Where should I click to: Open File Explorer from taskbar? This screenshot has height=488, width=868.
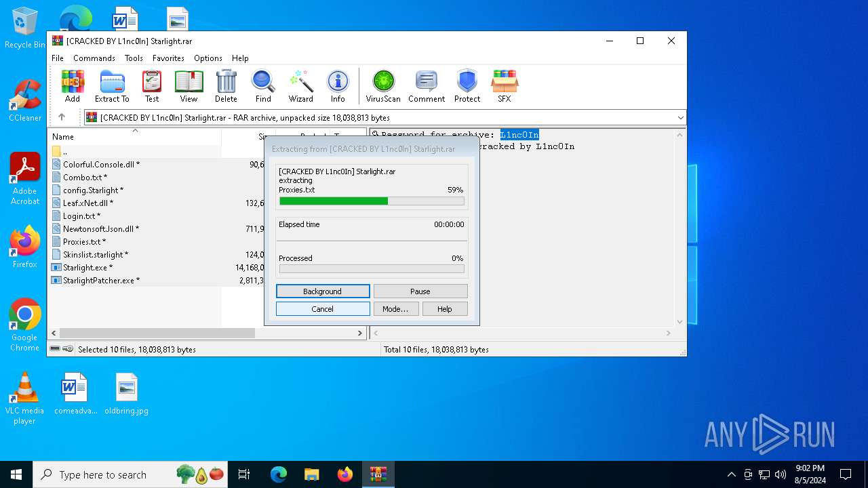click(312, 474)
